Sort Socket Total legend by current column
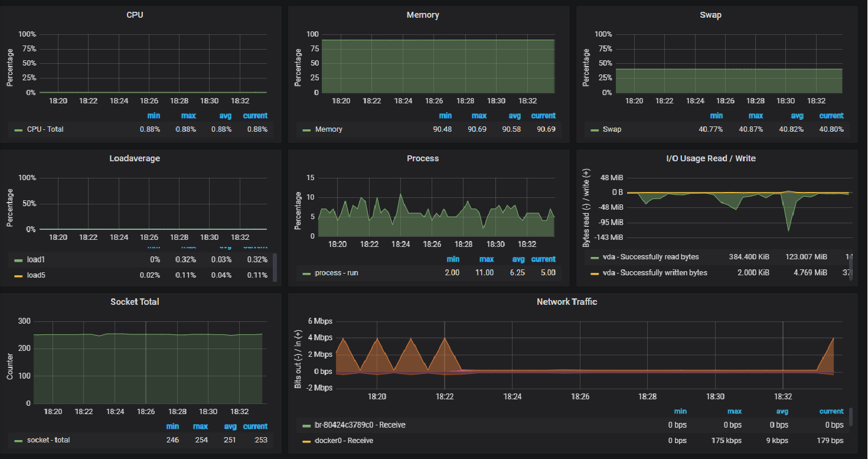The image size is (868, 459). pyautogui.click(x=255, y=426)
